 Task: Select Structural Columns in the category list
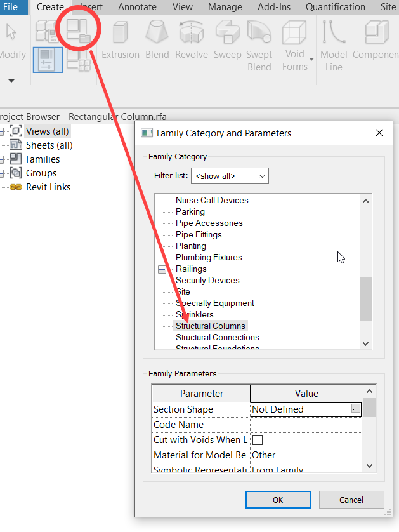[x=210, y=326]
